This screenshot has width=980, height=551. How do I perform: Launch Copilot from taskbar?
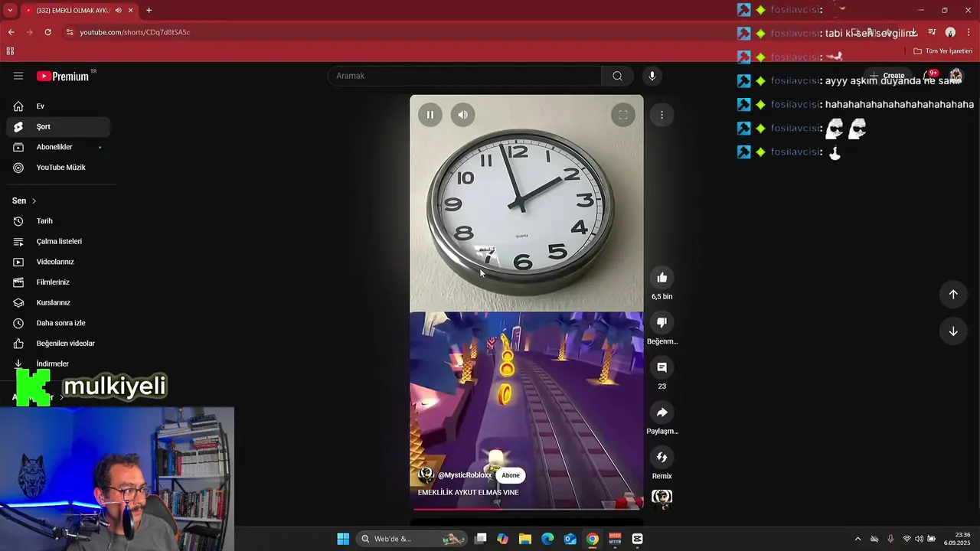pyautogui.click(x=503, y=539)
